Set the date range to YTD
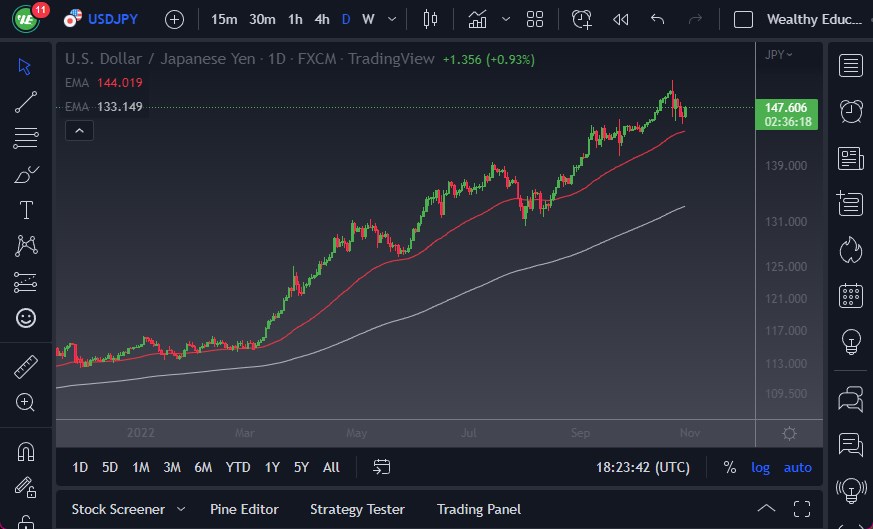The width and height of the screenshot is (873, 529). [238, 467]
